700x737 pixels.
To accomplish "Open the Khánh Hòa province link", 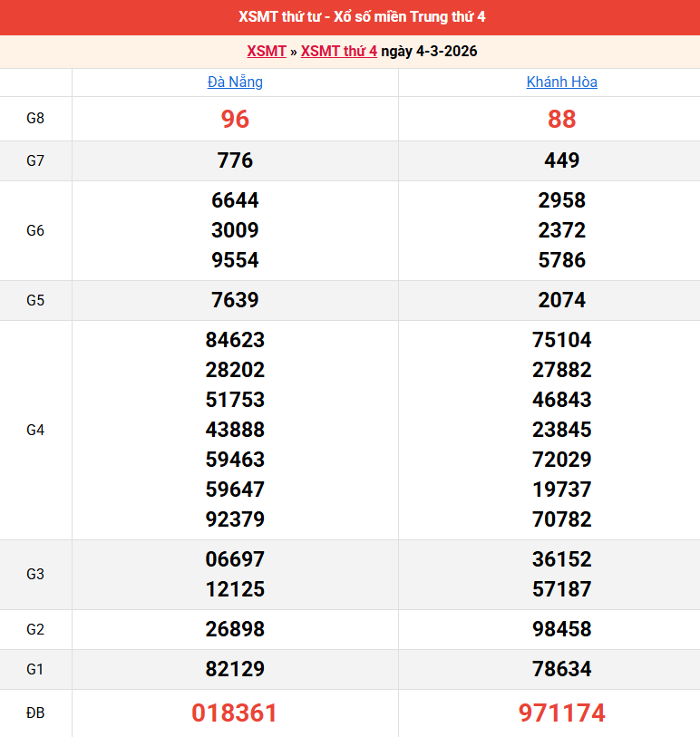I will 561,82.
